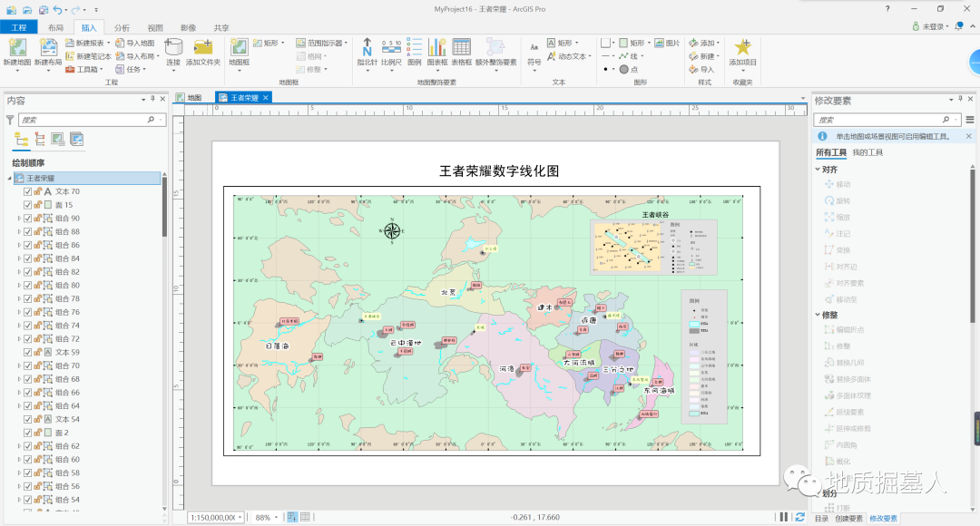Click the 连接 (Connections) database icon

(x=173, y=47)
